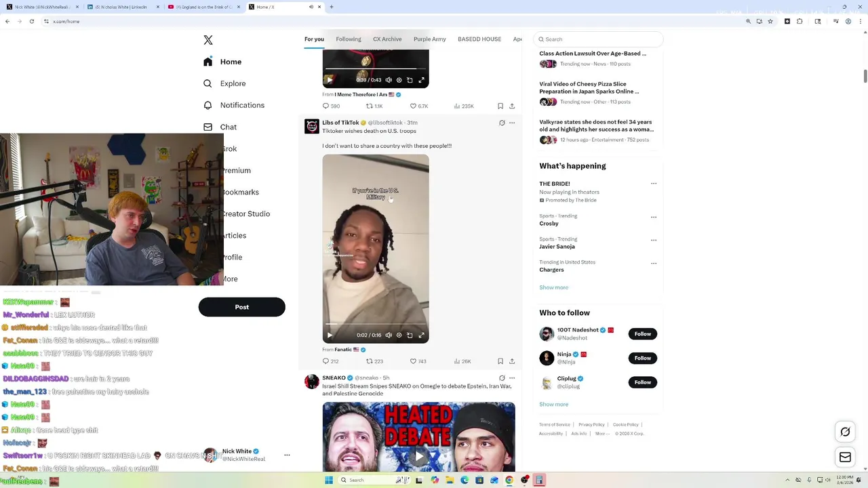
Task: Open Chrome from the taskbar
Action: click(x=509, y=480)
